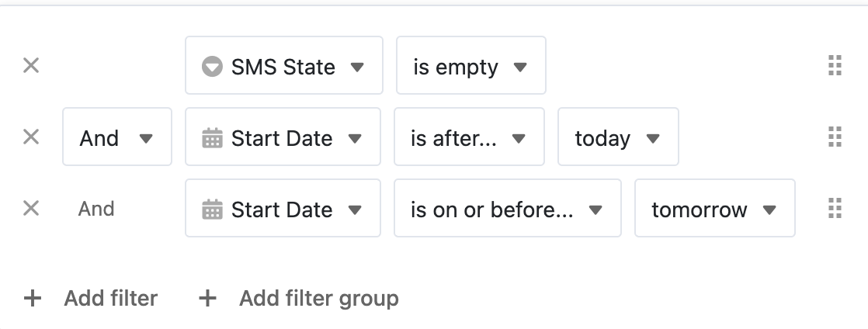Remove the Start Date is on or before filter
The height and width of the screenshot is (329, 868).
pos(31,209)
